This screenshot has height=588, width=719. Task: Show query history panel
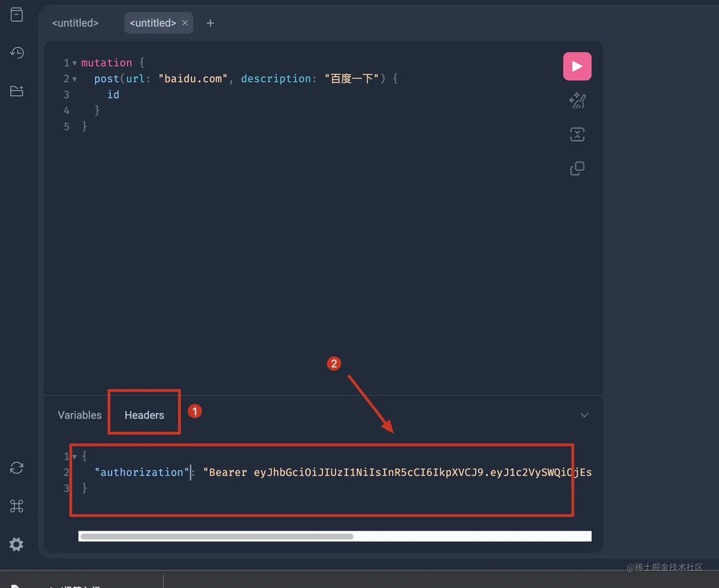(x=17, y=53)
